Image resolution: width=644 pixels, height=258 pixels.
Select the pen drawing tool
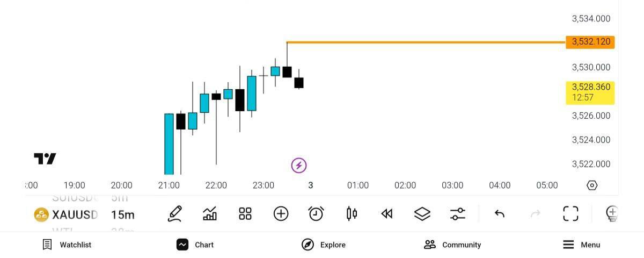click(x=174, y=214)
